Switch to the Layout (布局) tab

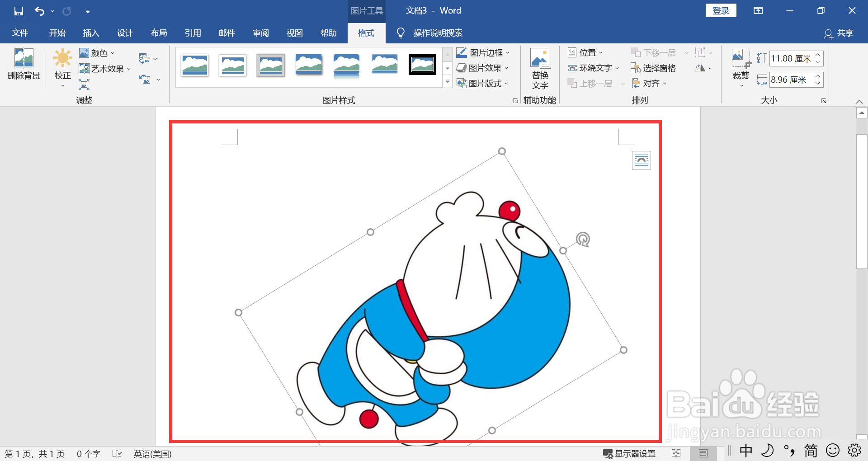[x=159, y=33]
